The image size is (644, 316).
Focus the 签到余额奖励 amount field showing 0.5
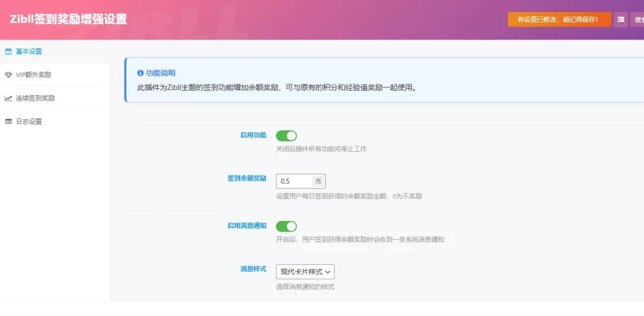[x=294, y=181]
